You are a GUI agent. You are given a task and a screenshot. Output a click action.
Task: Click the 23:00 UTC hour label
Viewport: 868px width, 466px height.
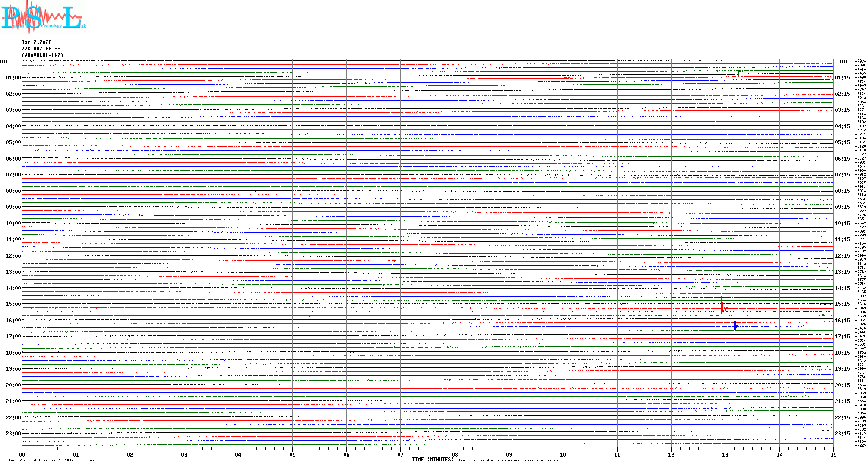click(x=13, y=434)
